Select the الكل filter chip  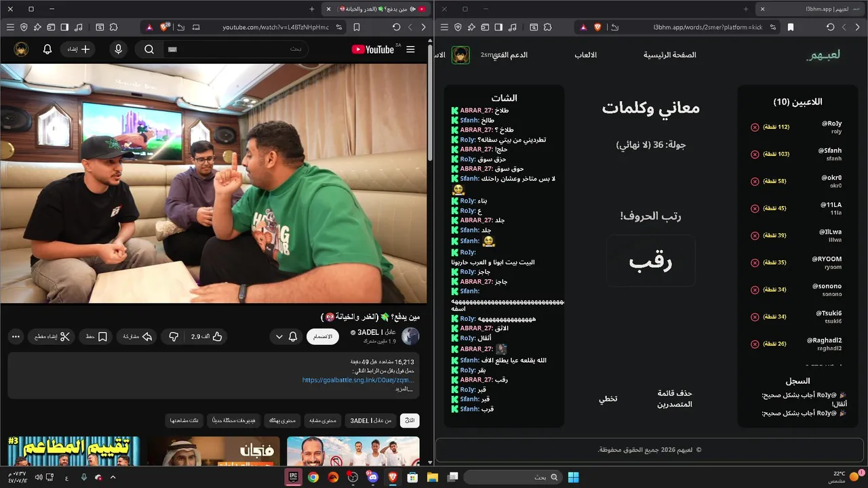(410, 421)
